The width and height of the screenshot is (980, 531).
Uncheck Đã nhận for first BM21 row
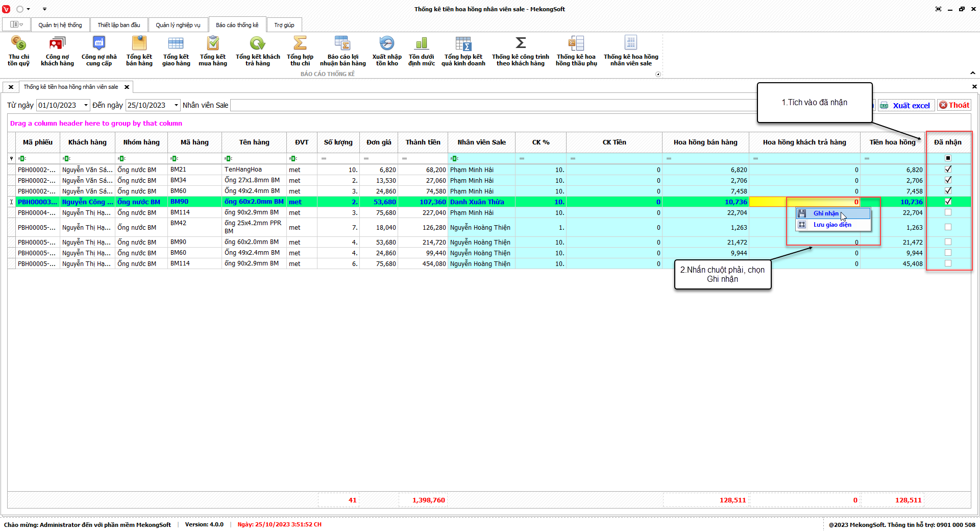coord(948,170)
